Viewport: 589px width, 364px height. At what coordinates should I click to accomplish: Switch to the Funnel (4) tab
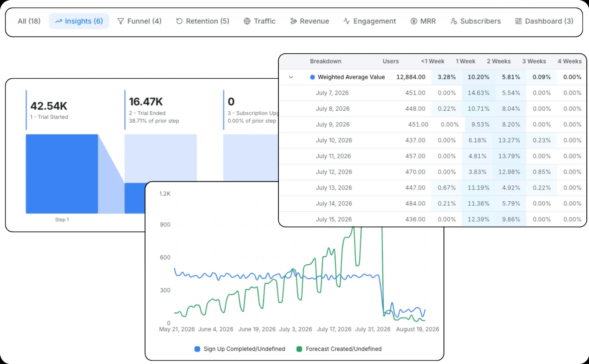(x=139, y=21)
